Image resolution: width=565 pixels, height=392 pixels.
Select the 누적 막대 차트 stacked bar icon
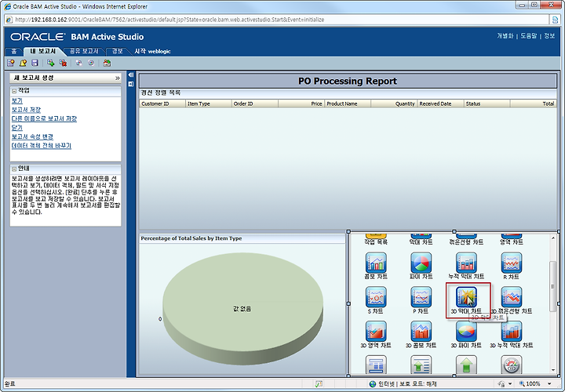click(466, 263)
